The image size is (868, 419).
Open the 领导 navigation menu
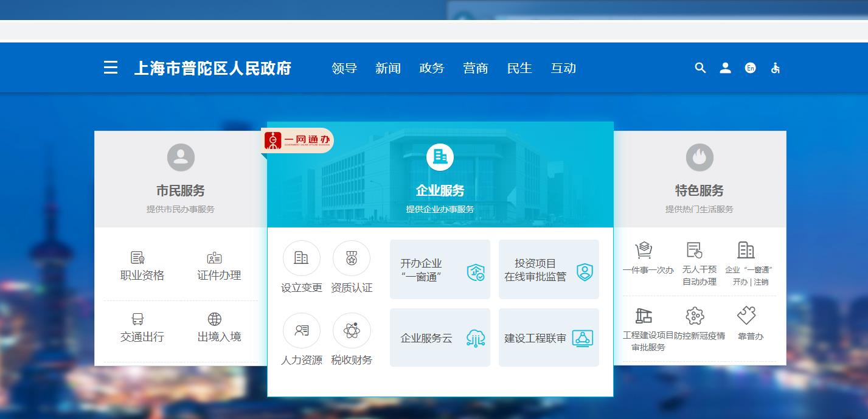(x=344, y=68)
